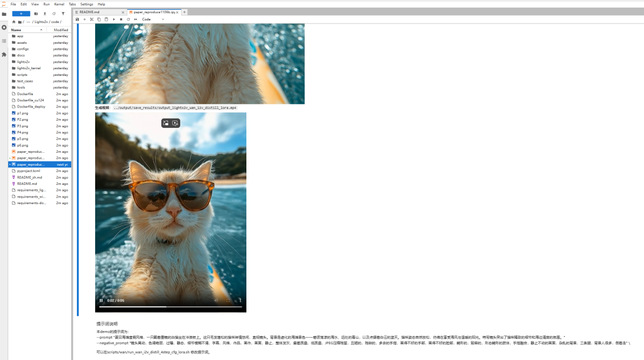Open the lightx2v_kernel folder
Viewport: 644px width, 360px height.
[x=40, y=68]
